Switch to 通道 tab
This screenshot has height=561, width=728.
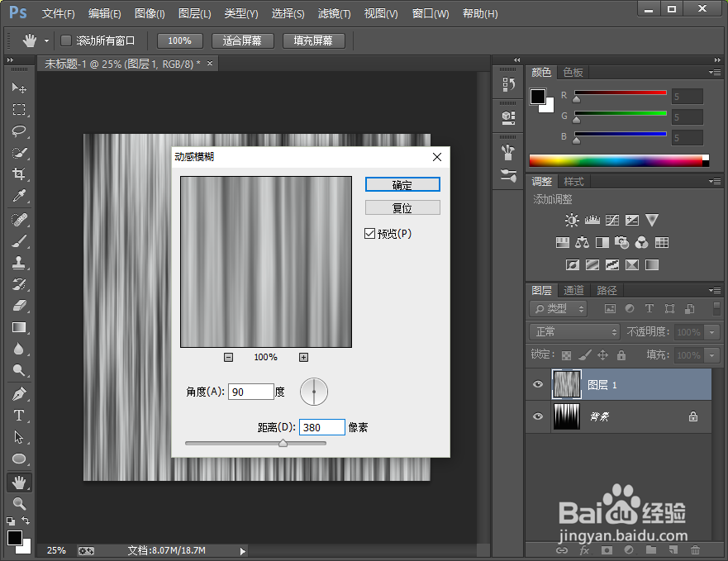click(x=573, y=290)
